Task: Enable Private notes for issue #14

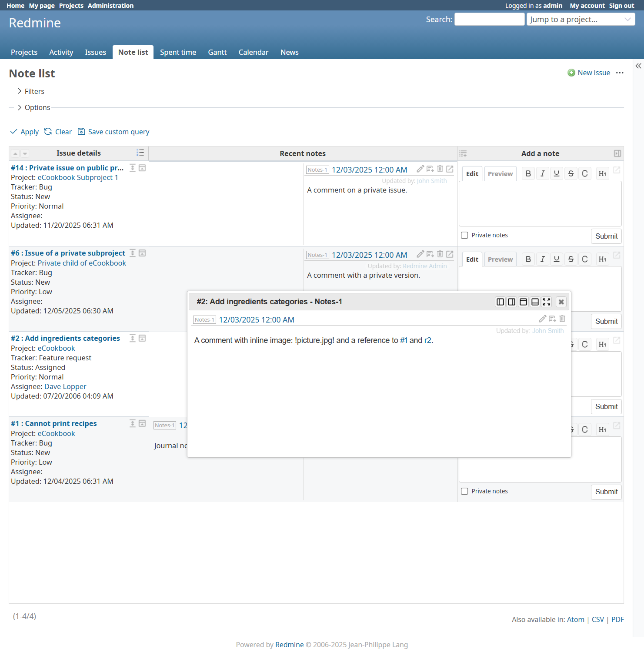Action: pyautogui.click(x=464, y=235)
